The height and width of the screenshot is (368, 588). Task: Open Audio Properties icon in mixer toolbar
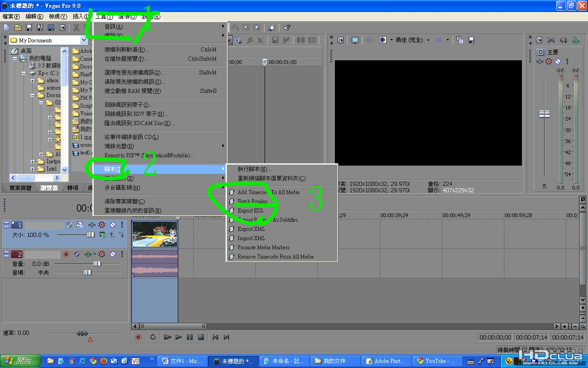pyautogui.click(x=539, y=40)
